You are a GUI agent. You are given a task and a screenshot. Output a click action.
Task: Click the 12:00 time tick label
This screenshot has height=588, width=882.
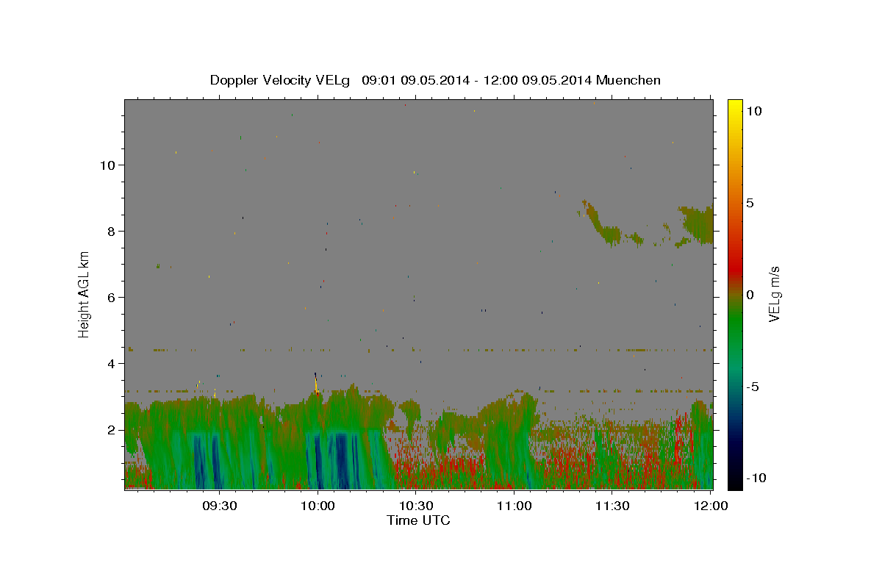click(x=710, y=506)
